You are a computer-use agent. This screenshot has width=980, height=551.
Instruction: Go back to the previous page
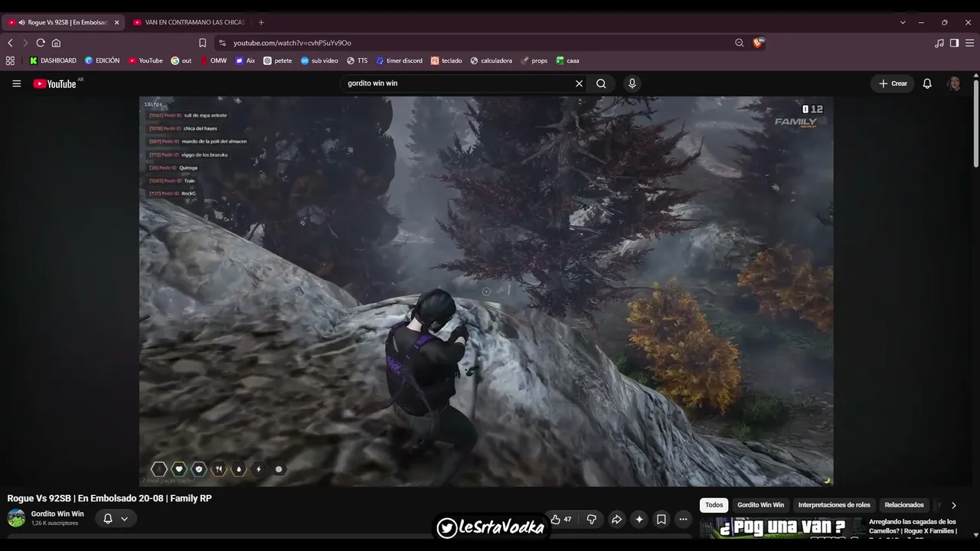(x=10, y=43)
